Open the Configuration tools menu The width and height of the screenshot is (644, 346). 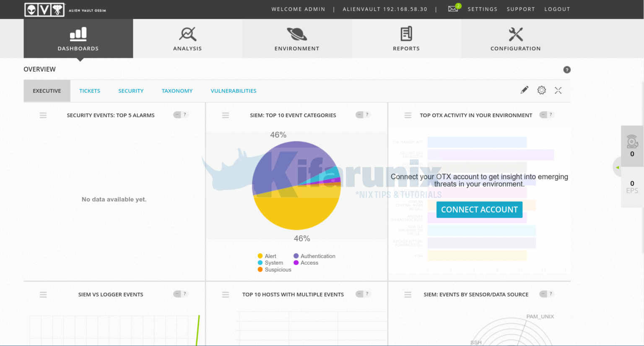click(515, 39)
